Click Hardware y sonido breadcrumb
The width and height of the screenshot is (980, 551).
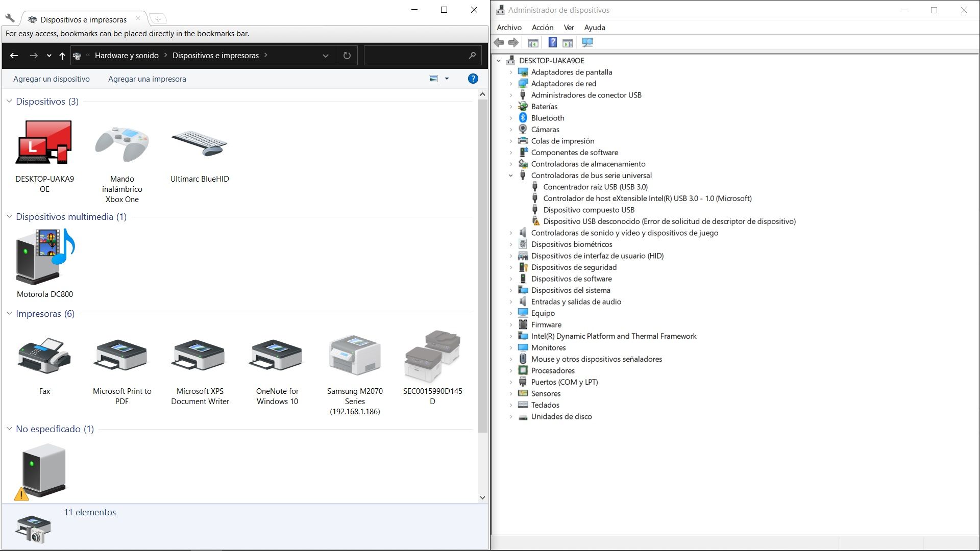127,56
